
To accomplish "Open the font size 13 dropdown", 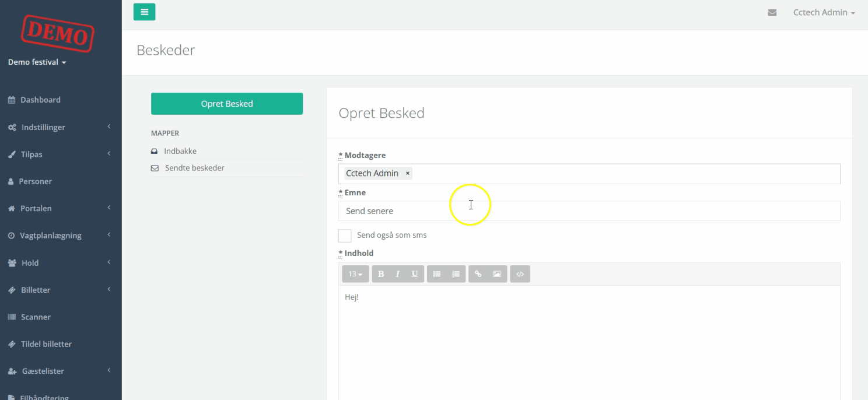I will [356, 274].
